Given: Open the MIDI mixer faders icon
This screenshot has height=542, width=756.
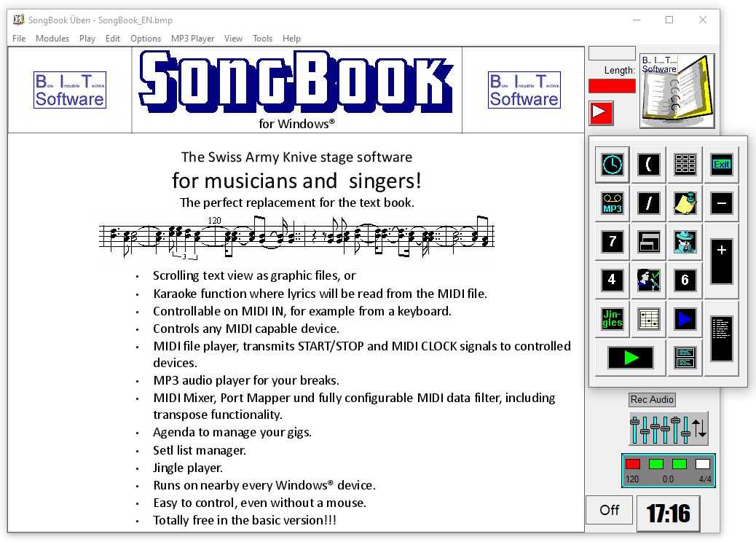Looking at the screenshot, I should [669, 428].
